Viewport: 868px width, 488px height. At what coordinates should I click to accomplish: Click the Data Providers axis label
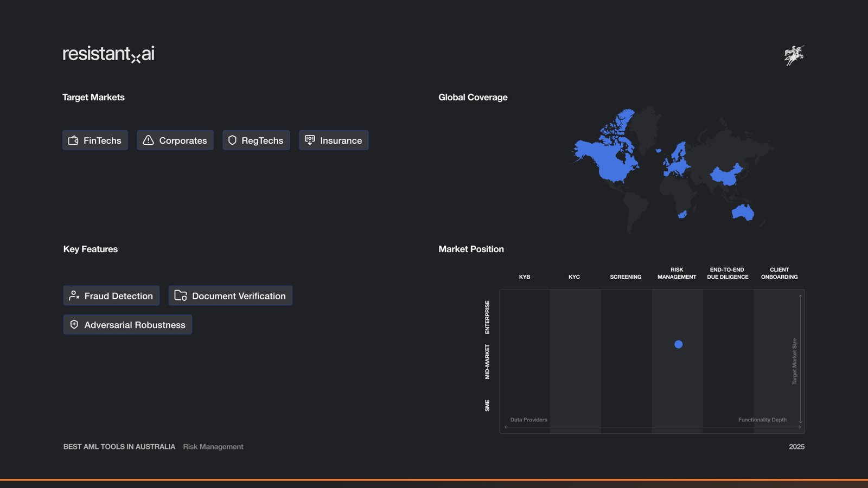(x=529, y=420)
